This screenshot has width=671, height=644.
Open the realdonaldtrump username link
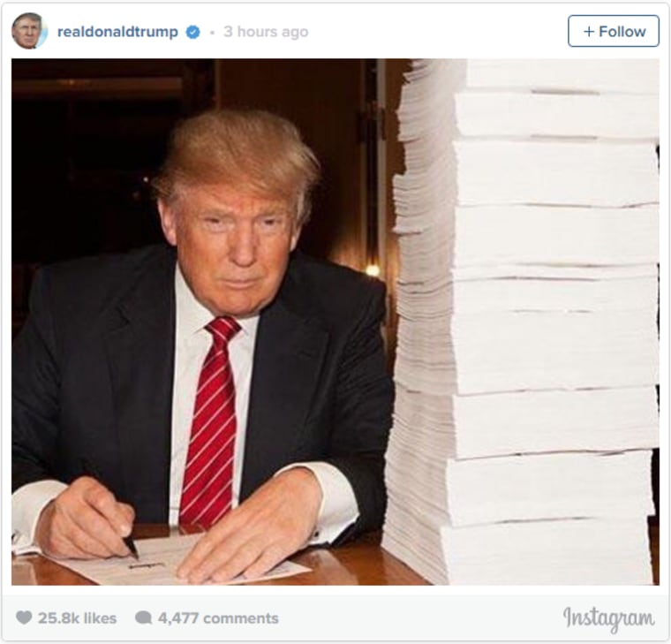pyautogui.click(x=117, y=32)
